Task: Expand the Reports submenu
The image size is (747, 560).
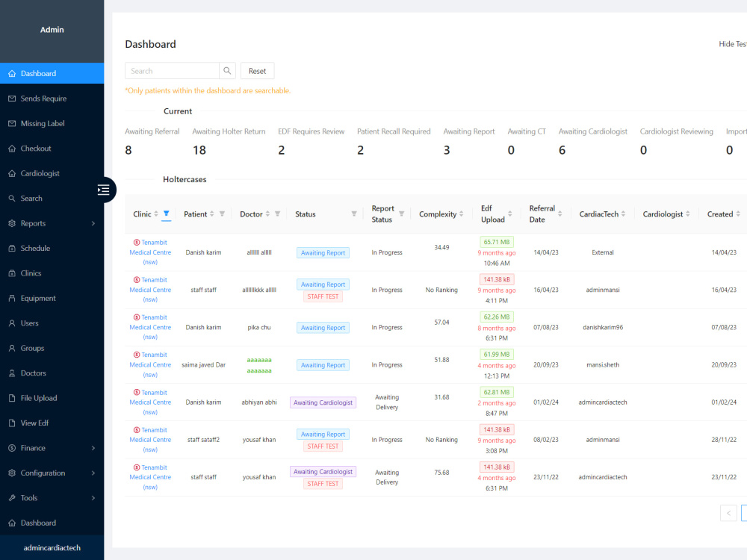Action: tap(52, 223)
